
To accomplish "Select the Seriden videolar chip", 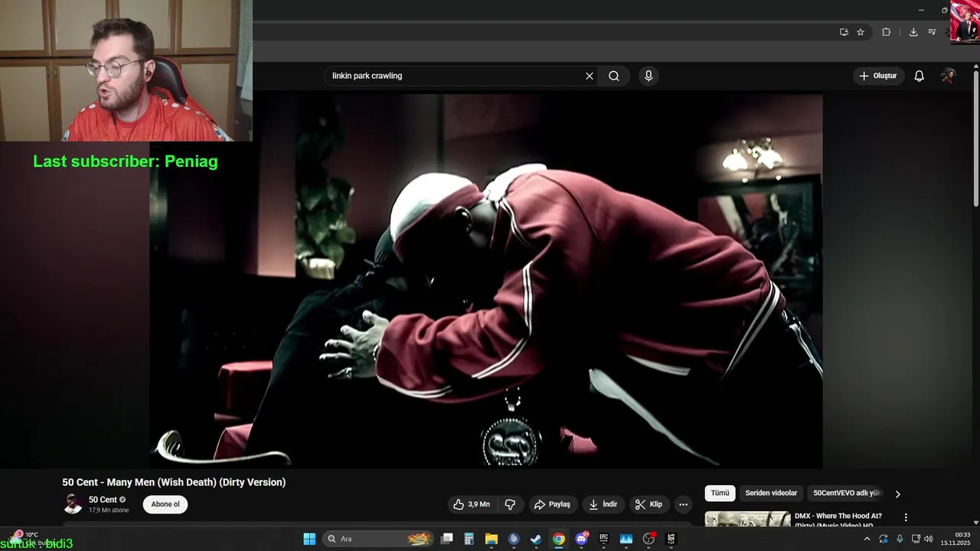I will [x=771, y=494].
